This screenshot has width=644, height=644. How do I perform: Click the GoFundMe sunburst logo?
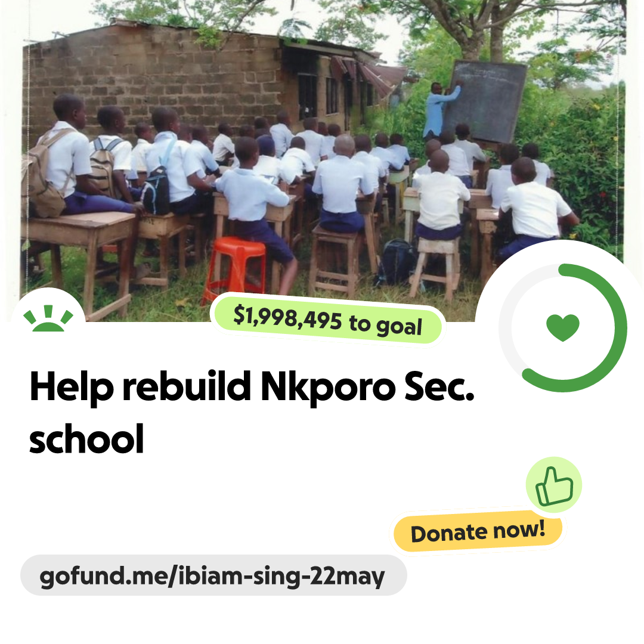[48, 318]
